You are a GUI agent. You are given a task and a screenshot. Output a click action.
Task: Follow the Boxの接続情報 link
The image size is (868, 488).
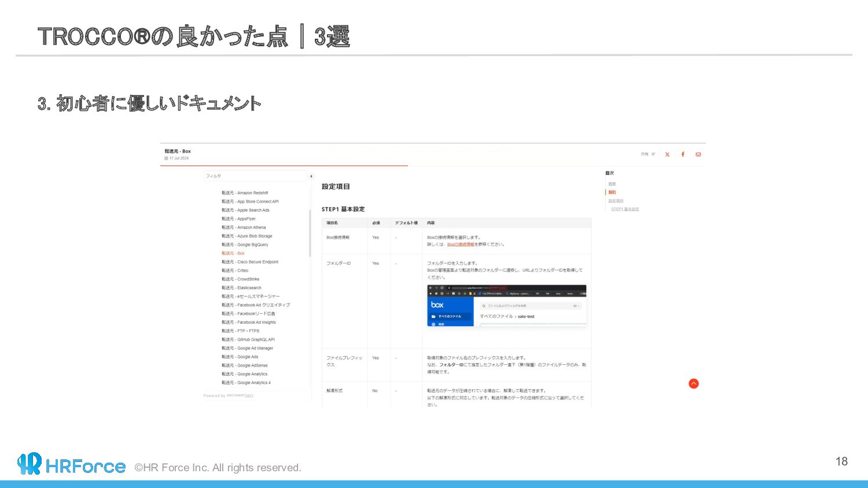pyautogui.click(x=461, y=245)
